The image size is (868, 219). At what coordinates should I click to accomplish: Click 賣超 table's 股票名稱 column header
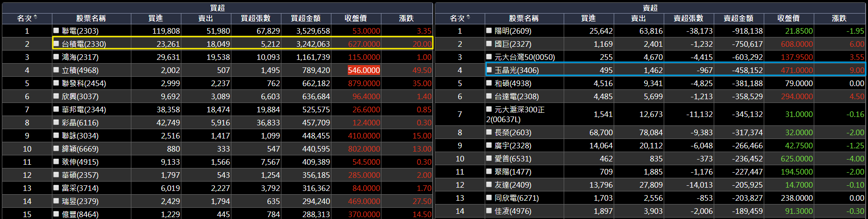524,18
